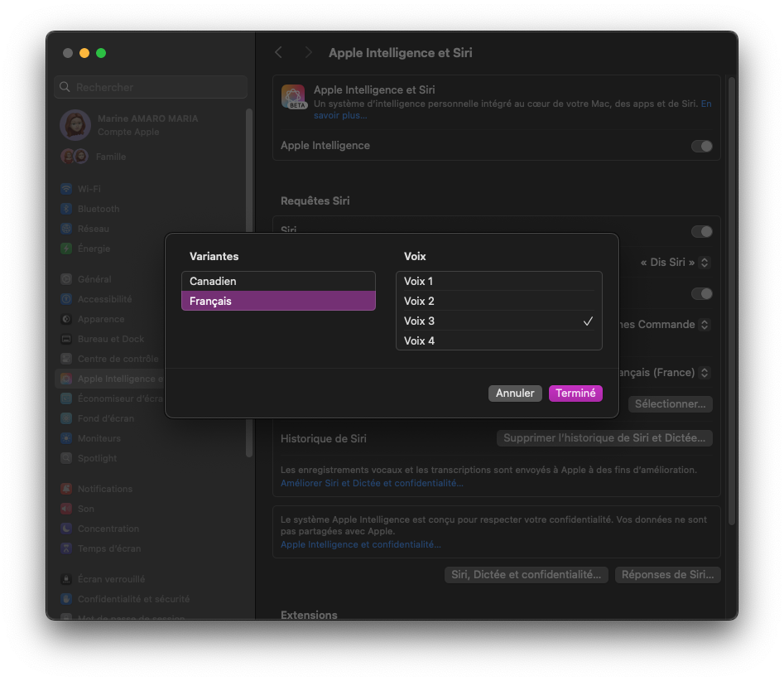Open Notifications via its sidebar icon
Viewport: 784px width, 681px height.
[x=66, y=489]
